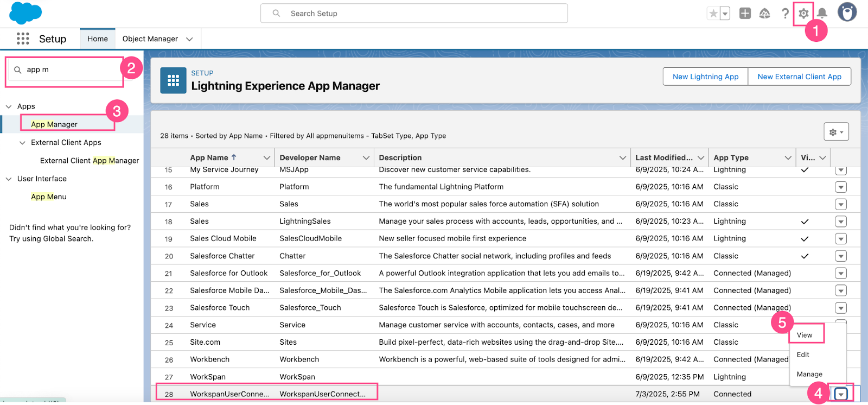868x405 pixels.
Task: Open App Menu in the sidebar
Action: click(49, 197)
